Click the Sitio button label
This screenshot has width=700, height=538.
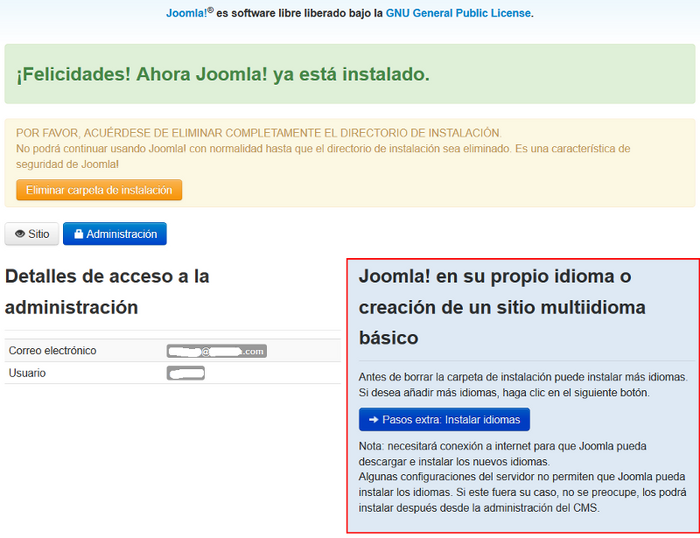(x=38, y=234)
